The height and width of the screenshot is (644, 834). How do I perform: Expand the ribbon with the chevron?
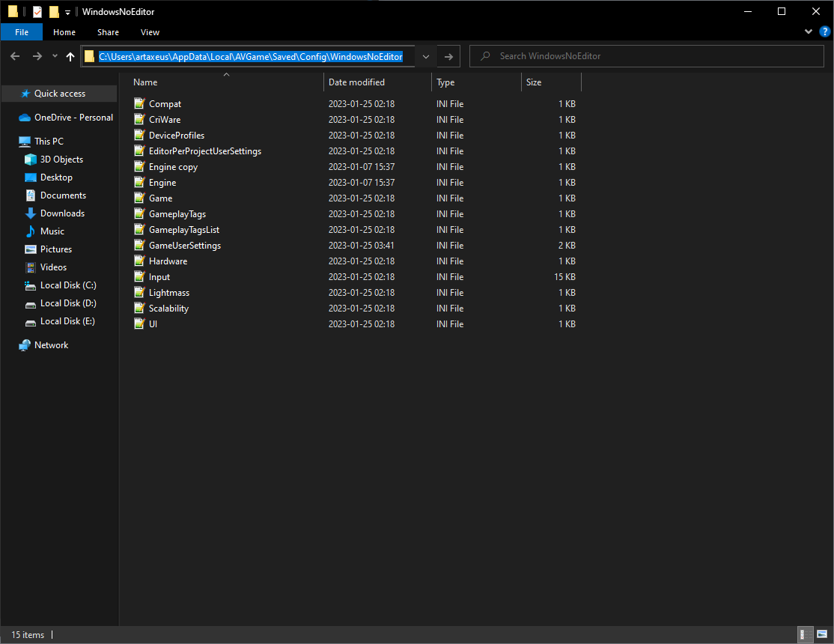[x=809, y=31]
